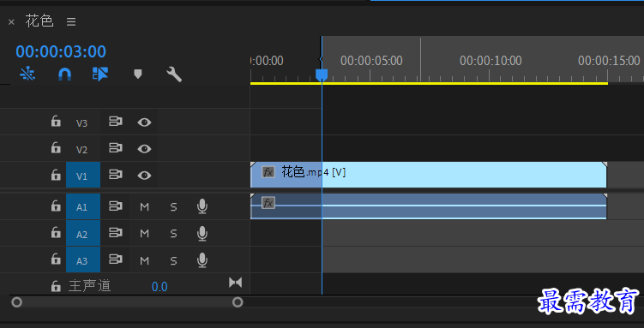This screenshot has height=328, width=644.
Task: Toggle lock on track V1
Action: tap(56, 175)
